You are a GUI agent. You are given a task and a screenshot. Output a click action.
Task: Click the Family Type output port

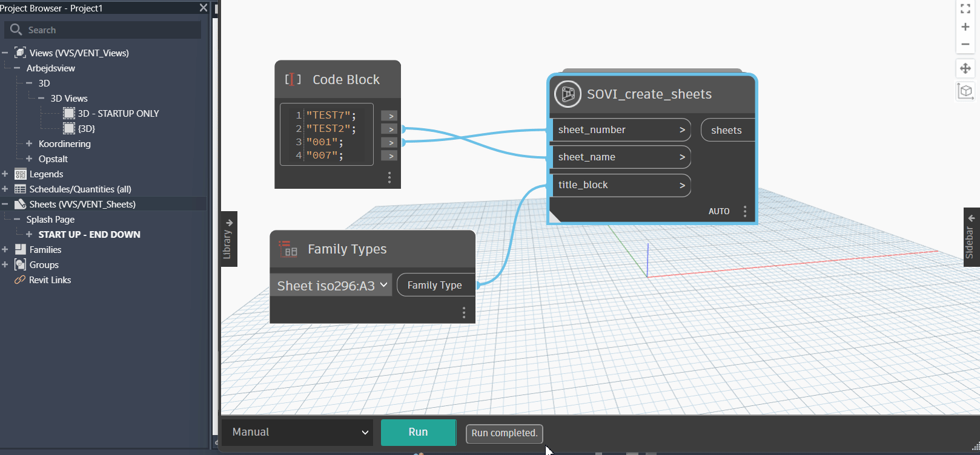[436, 285]
